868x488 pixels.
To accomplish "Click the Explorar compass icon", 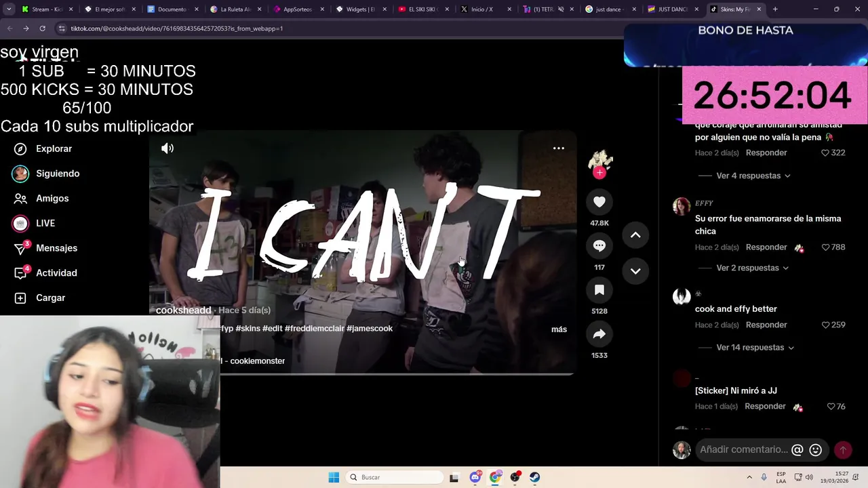I will click(x=20, y=149).
